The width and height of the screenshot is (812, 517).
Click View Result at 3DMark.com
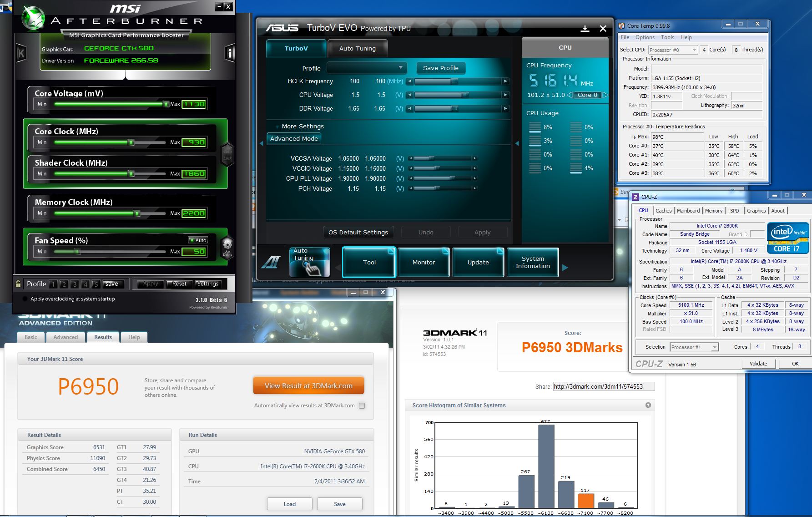coord(308,385)
